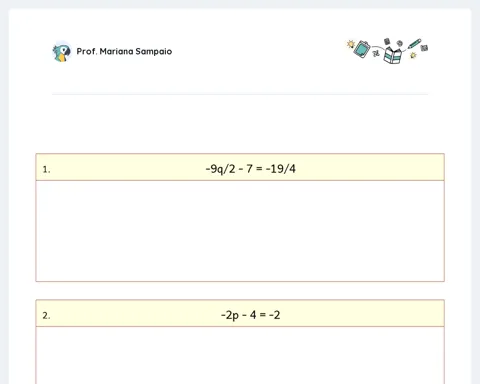Select equation -9q/2 - 7 = -19/4

pyautogui.click(x=250, y=169)
